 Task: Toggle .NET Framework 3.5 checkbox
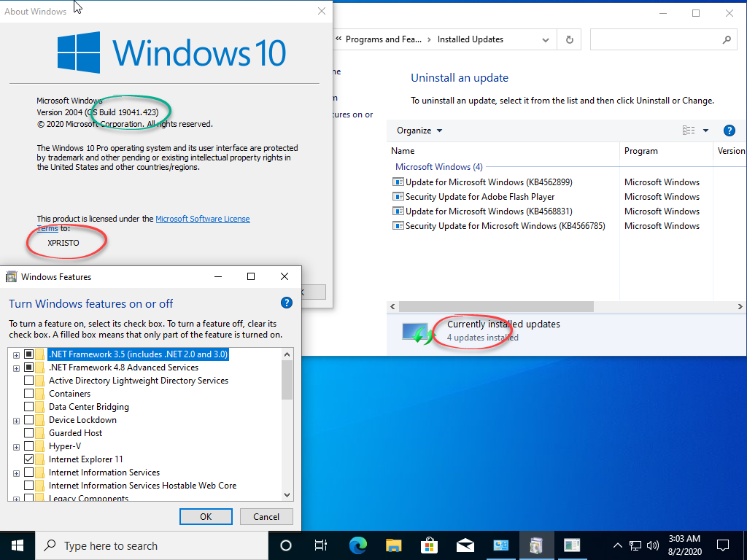(28, 354)
